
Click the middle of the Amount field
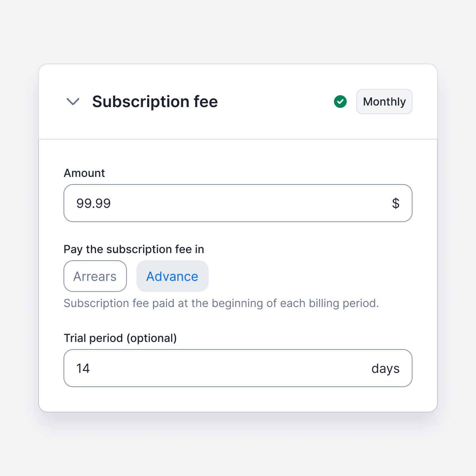point(238,203)
